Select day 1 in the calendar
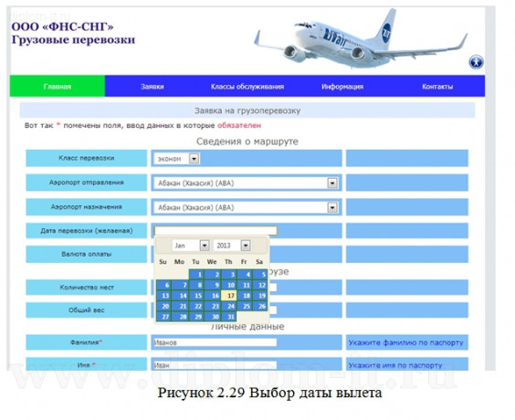Screen dimensions: 515x420 tap(196, 275)
